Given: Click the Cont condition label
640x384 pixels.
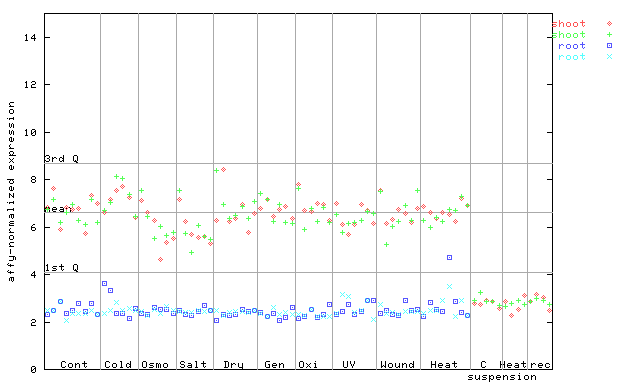Looking at the screenshot, I should coord(74,364).
